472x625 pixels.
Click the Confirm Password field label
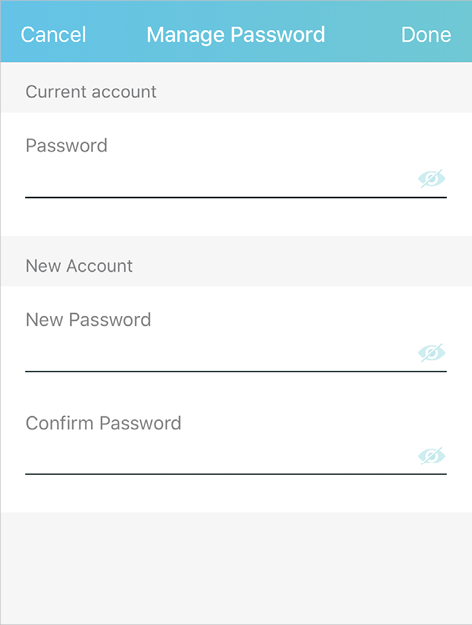click(x=103, y=423)
